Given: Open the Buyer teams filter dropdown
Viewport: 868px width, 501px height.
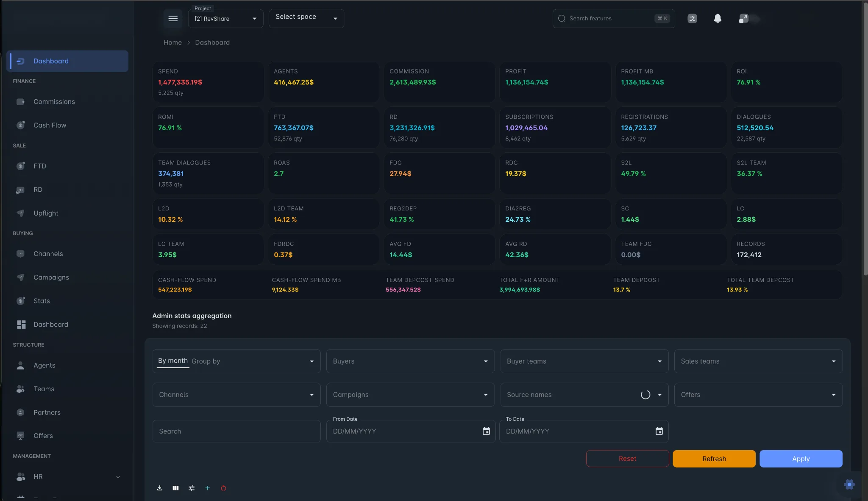Looking at the screenshot, I should tap(584, 361).
